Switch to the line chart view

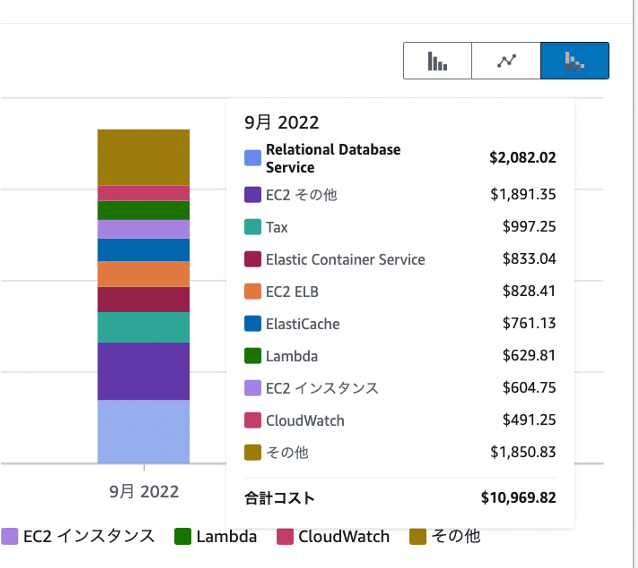(x=506, y=61)
